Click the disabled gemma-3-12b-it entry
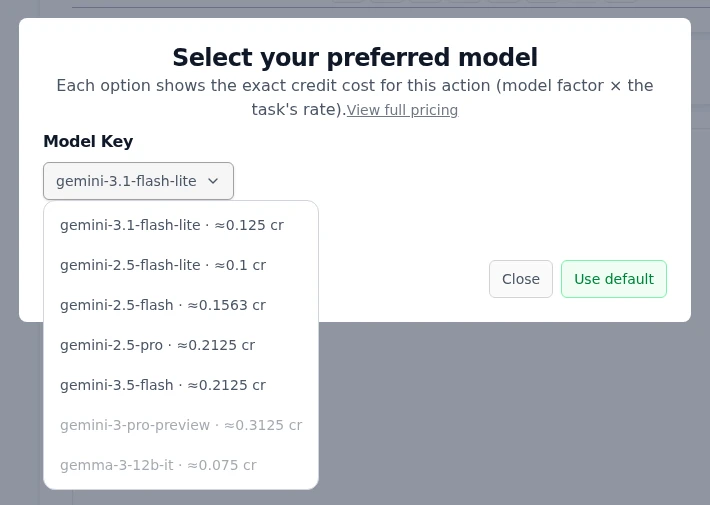The height and width of the screenshot is (505, 710). pyautogui.click(x=181, y=465)
